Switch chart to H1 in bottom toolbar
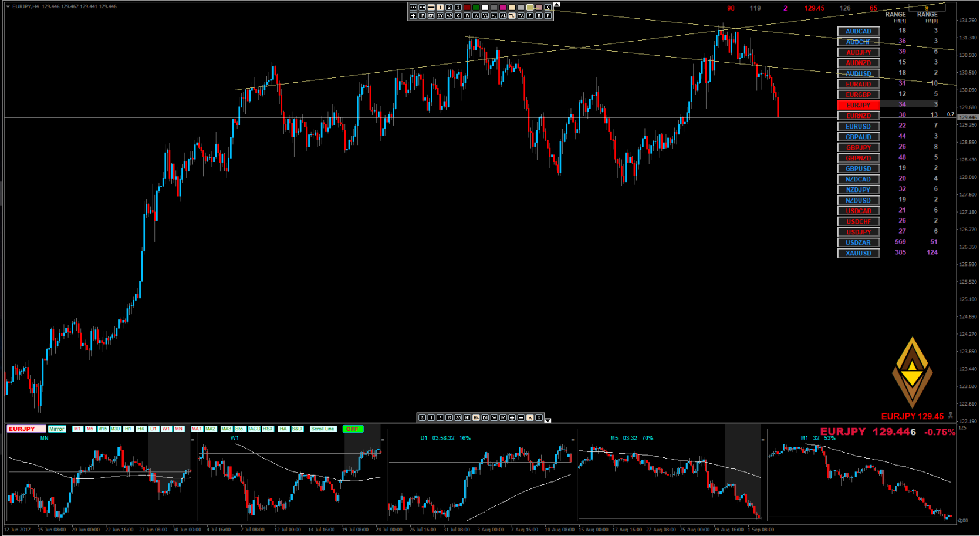Viewport: 980px width, 536px height. pos(467,418)
